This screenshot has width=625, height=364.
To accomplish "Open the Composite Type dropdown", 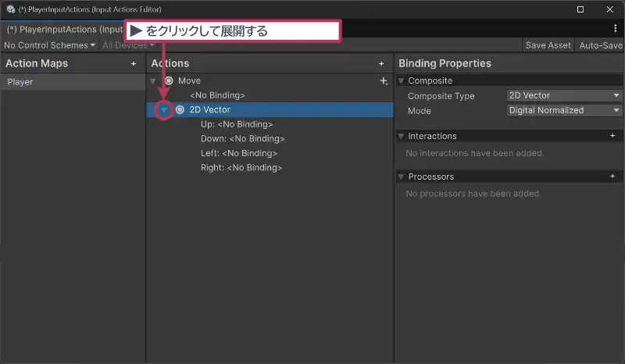I will click(x=563, y=95).
